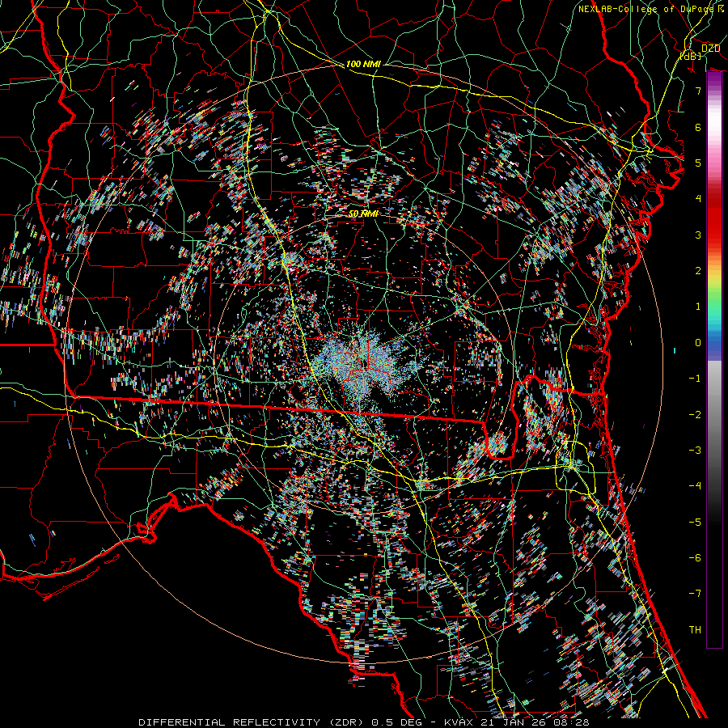Click the "4" value on the scale
Screen dimensions: 728x728
coord(698,199)
